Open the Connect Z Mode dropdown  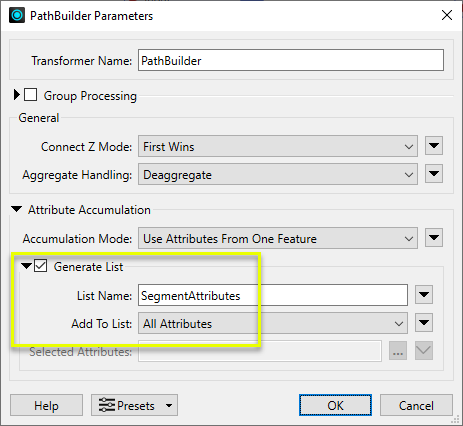(278, 146)
